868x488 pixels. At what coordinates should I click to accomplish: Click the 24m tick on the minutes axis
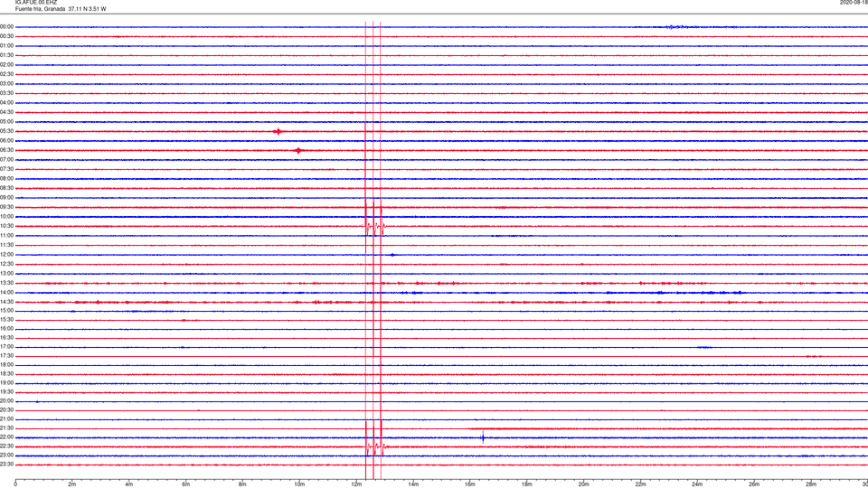tap(697, 484)
